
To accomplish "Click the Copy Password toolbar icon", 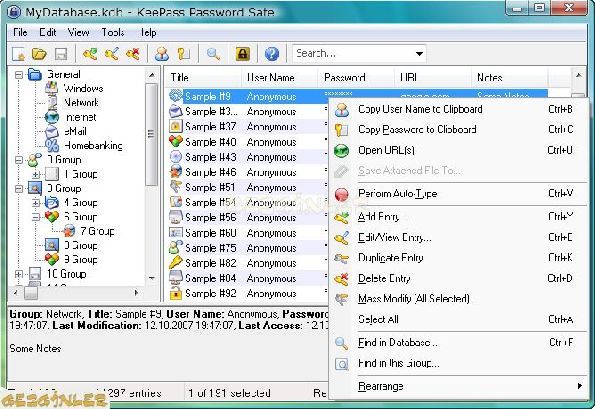I will coord(184,54).
